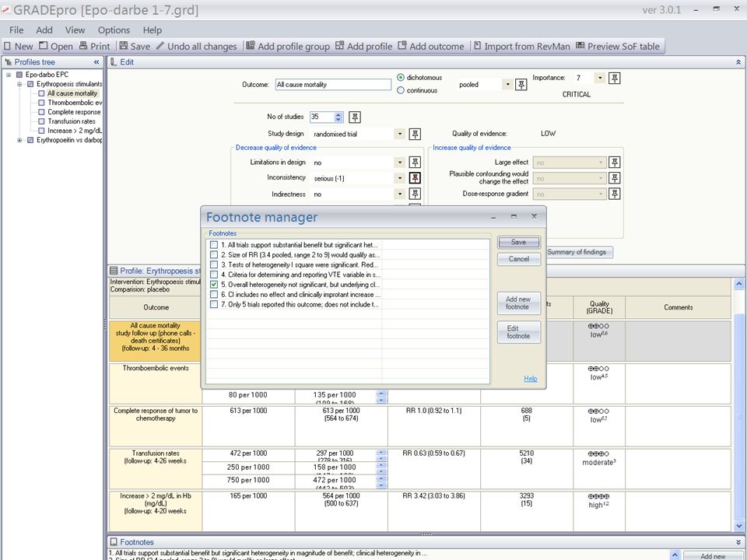The width and height of the screenshot is (747, 560).
Task: Click footnote pin icon for Large effect
Action: click(x=615, y=163)
